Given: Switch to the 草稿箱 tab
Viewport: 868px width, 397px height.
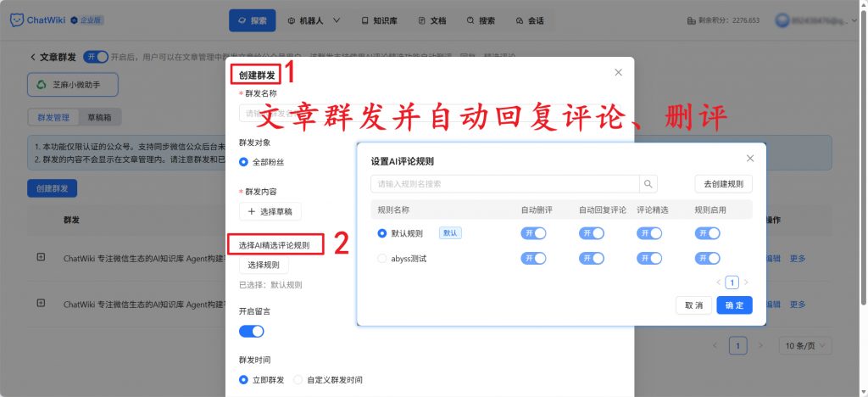Looking at the screenshot, I should 100,117.
